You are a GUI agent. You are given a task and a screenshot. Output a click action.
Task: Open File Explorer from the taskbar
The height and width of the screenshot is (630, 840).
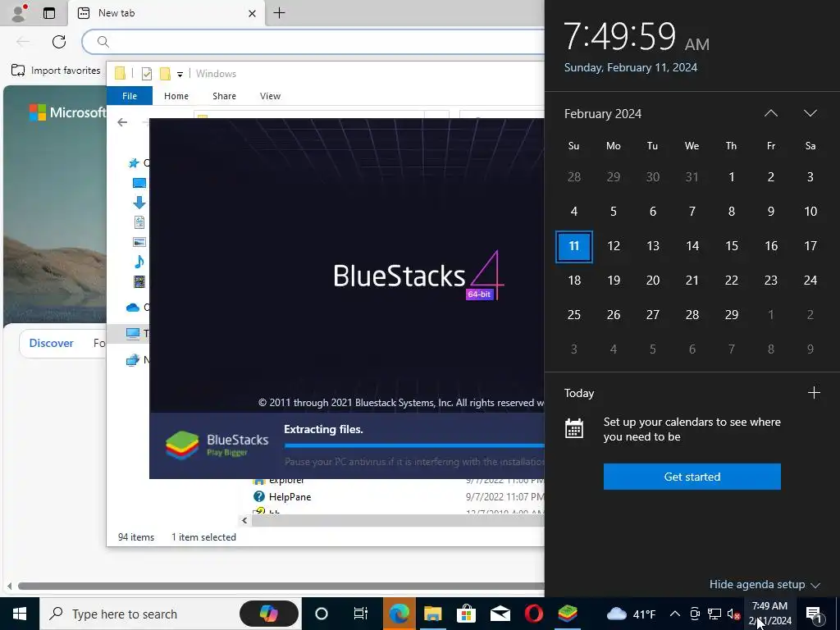[433, 614]
